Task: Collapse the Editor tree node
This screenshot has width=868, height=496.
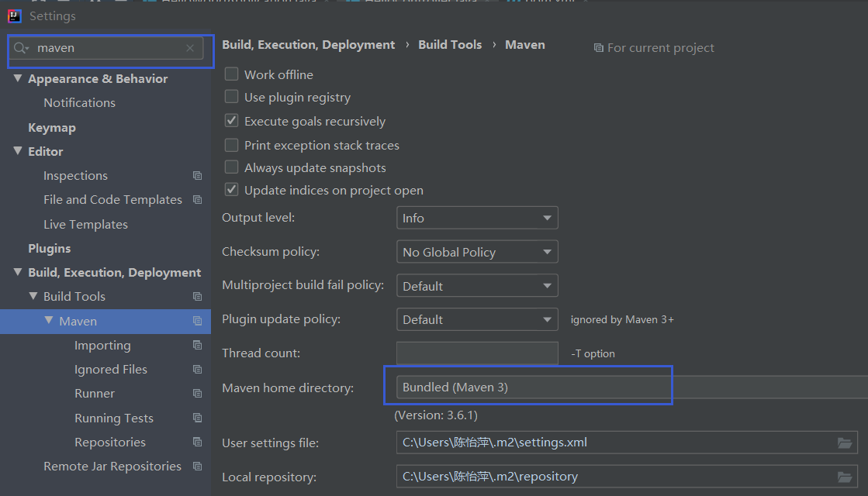Action: [x=18, y=151]
